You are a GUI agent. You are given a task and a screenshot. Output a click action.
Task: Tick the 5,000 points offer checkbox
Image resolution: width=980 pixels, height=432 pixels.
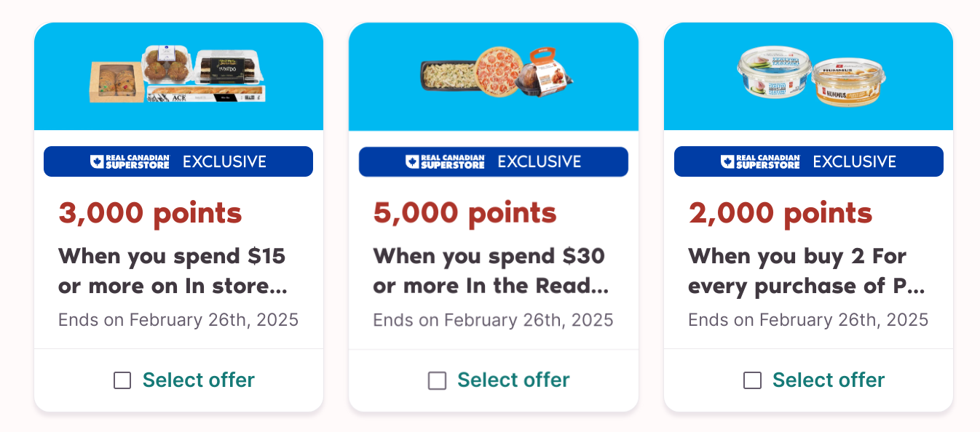[x=437, y=380]
